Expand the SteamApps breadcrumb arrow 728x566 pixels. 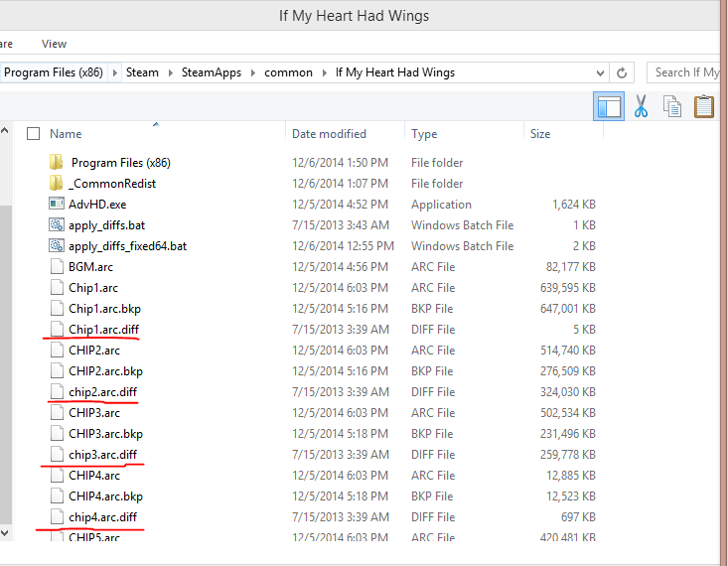point(253,72)
